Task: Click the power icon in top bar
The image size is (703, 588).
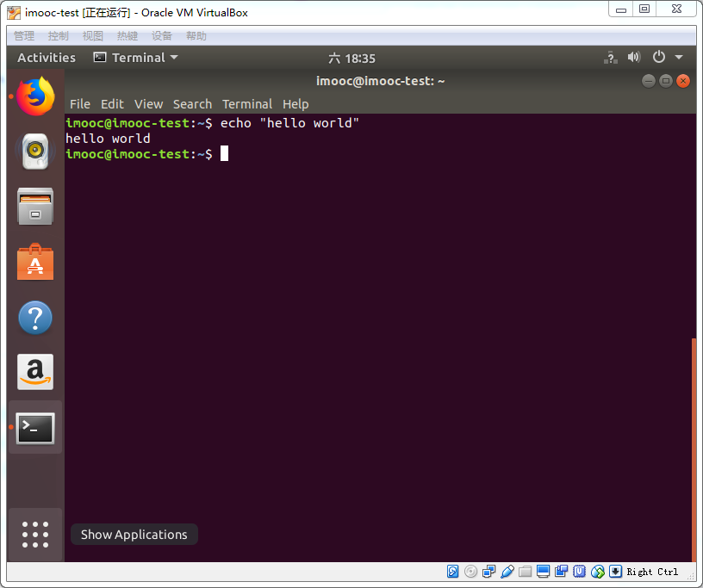Action: point(658,57)
